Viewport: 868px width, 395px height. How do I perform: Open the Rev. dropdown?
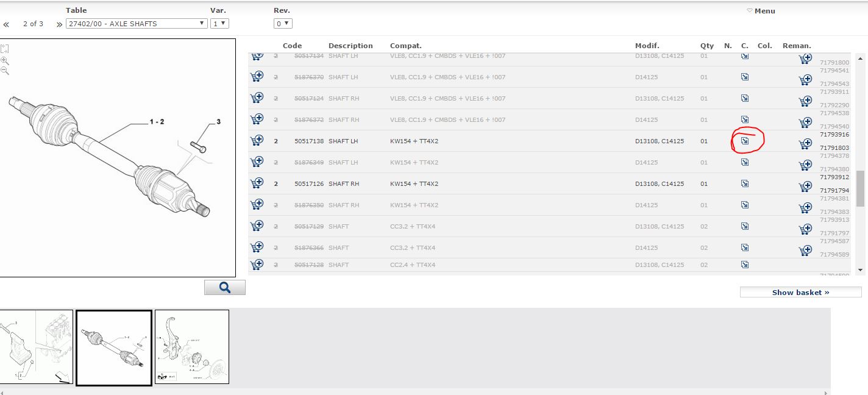283,24
